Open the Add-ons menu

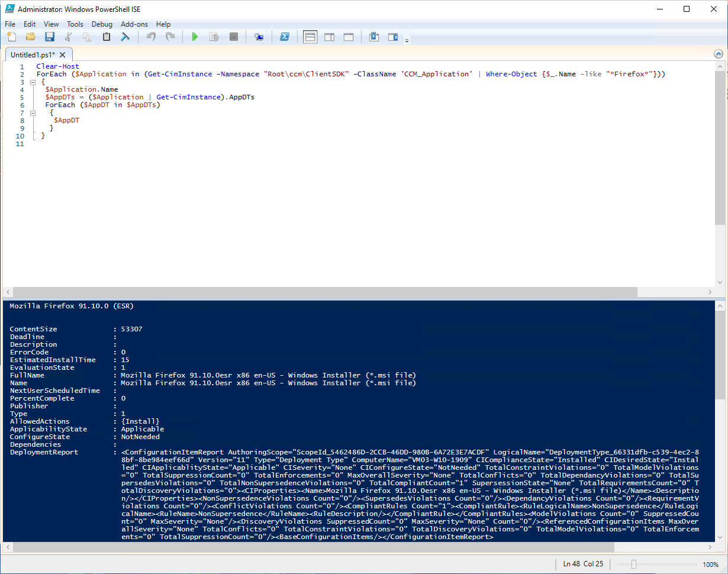[134, 24]
